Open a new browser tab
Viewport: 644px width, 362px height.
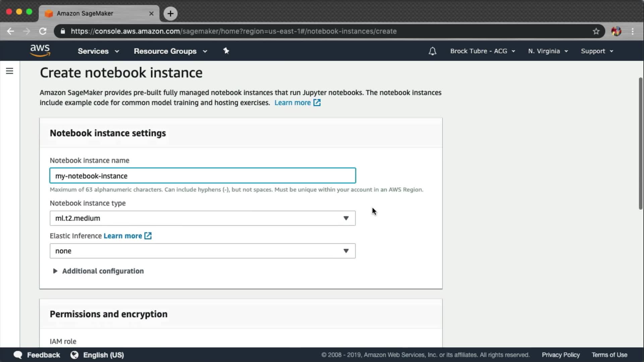coord(170,13)
